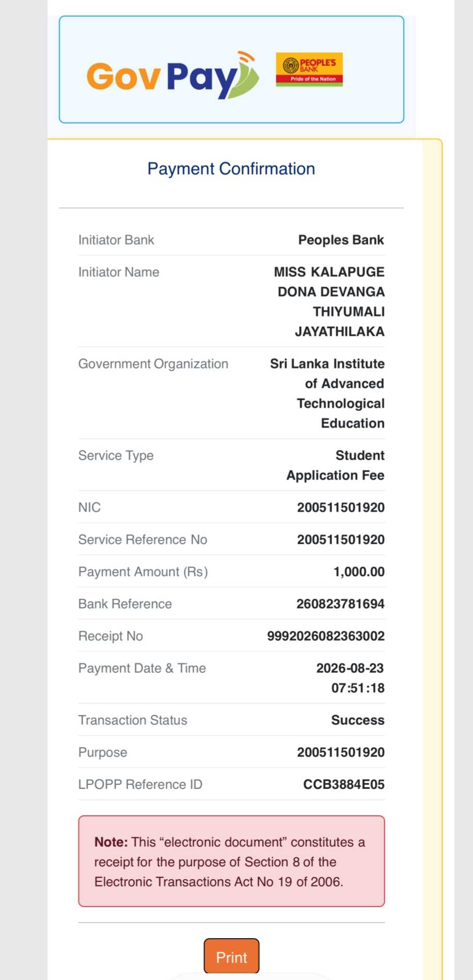Click the orange Print button
Image resolution: width=473 pixels, height=980 pixels.
231,956
